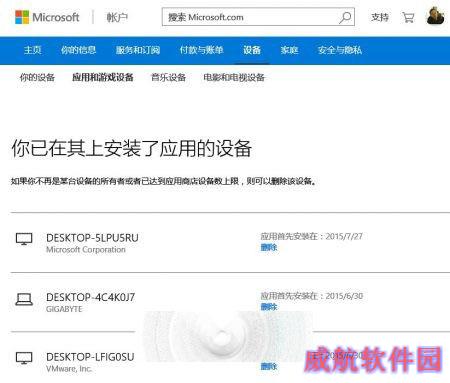Select the device name DESKTOP-4C4K0J7
The height and width of the screenshot is (383, 450).
pos(90,297)
